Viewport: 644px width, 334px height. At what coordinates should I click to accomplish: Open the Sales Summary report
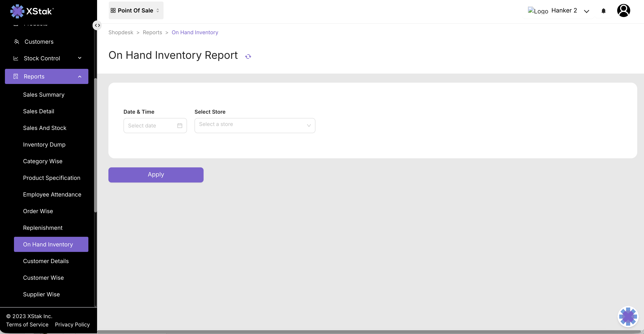(x=44, y=95)
